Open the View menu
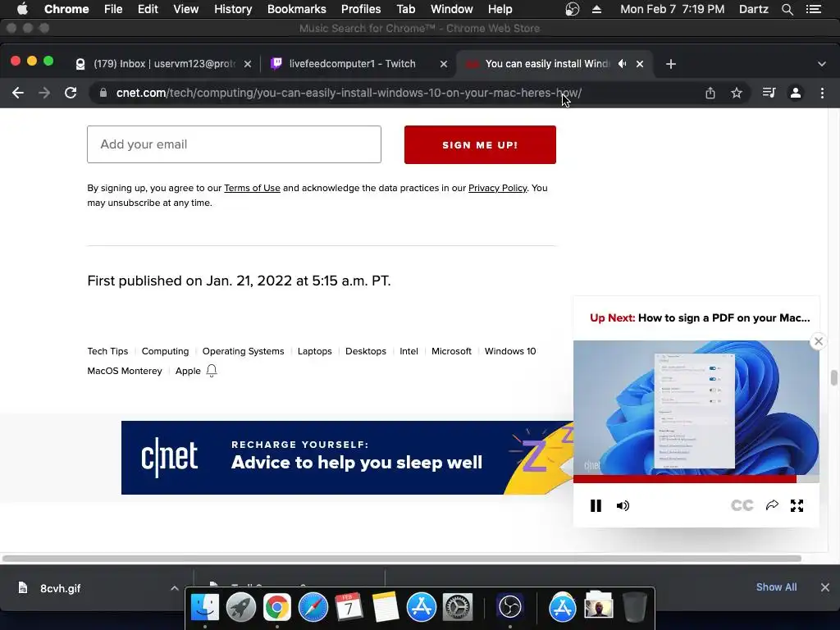Image resolution: width=840 pixels, height=630 pixels. [x=186, y=9]
